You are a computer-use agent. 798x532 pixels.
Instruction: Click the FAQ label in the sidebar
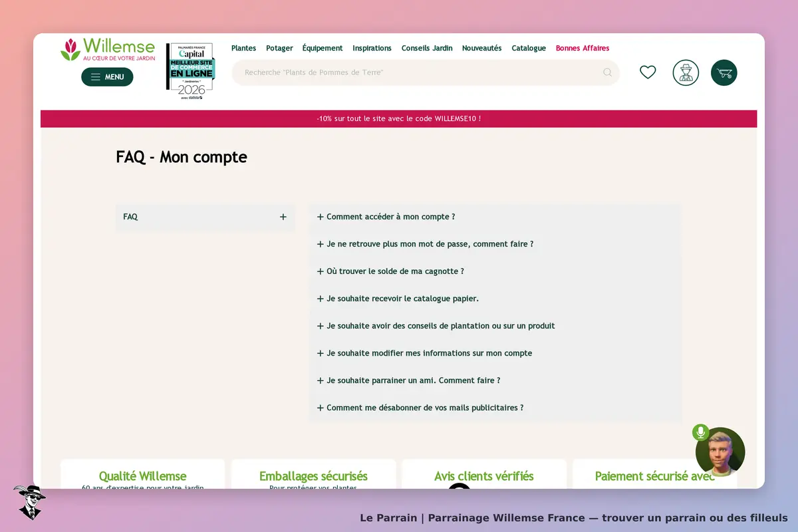click(130, 217)
